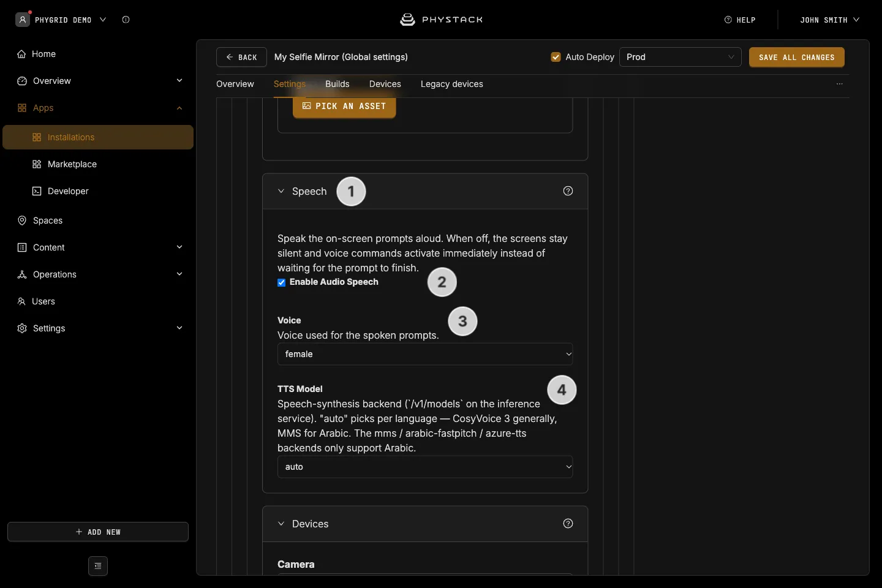The height and width of the screenshot is (588, 882).
Task: Expand the Content sidebar chevron
Action: click(x=179, y=247)
